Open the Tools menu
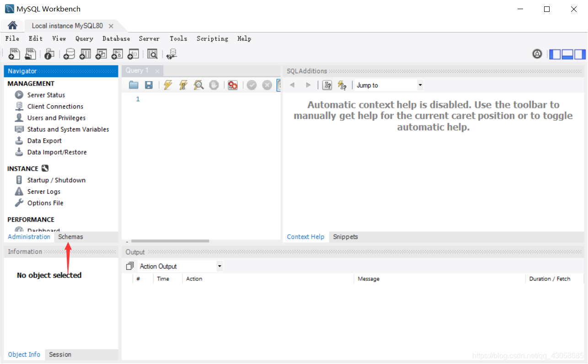The height and width of the screenshot is (364, 588). pyautogui.click(x=178, y=38)
